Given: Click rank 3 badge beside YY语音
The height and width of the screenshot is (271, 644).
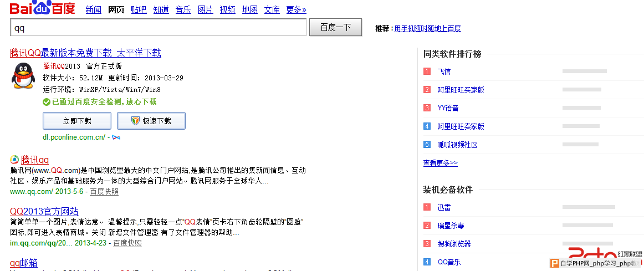Looking at the screenshot, I should pyautogui.click(x=427, y=108).
